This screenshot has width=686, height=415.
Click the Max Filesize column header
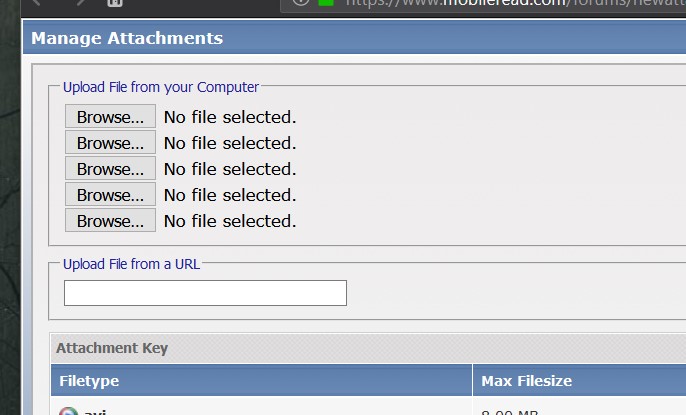tap(526, 381)
